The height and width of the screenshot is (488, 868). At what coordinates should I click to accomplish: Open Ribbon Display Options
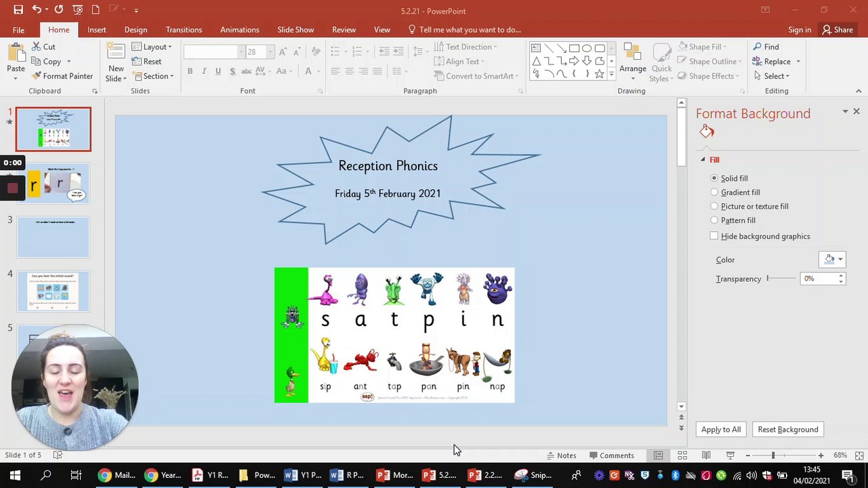coord(765,10)
